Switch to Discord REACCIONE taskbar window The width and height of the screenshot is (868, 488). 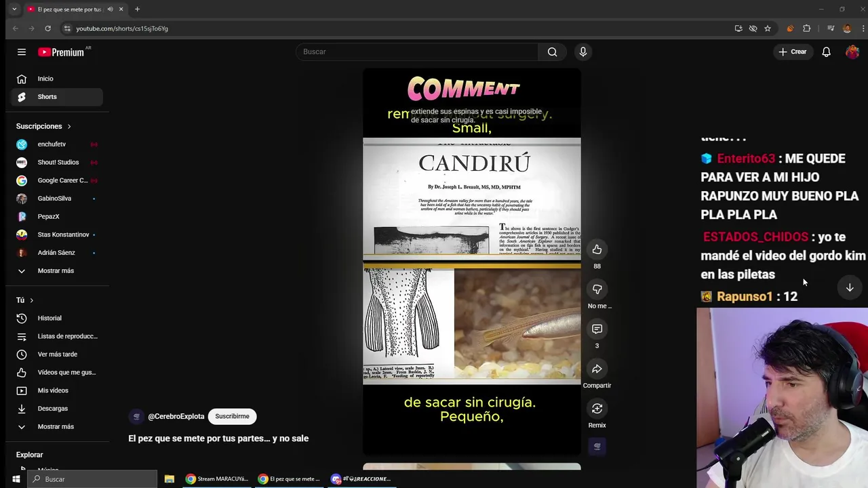[x=361, y=479]
